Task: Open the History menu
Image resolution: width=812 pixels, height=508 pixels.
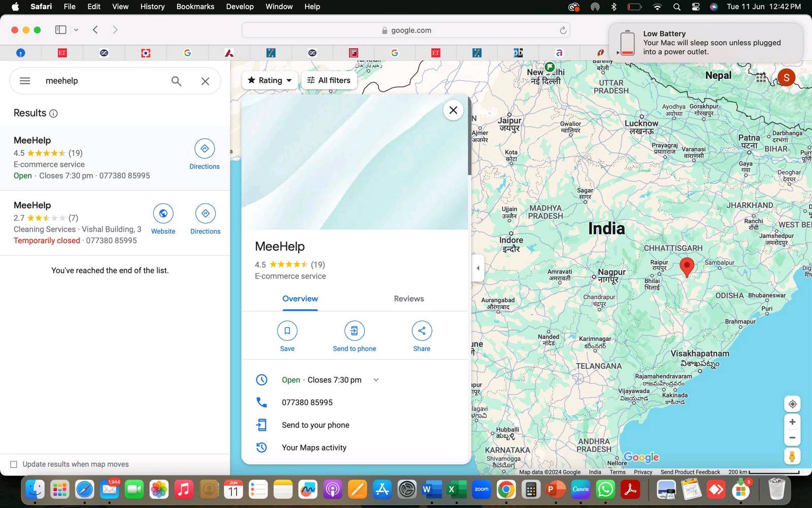Action: coord(152,7)
